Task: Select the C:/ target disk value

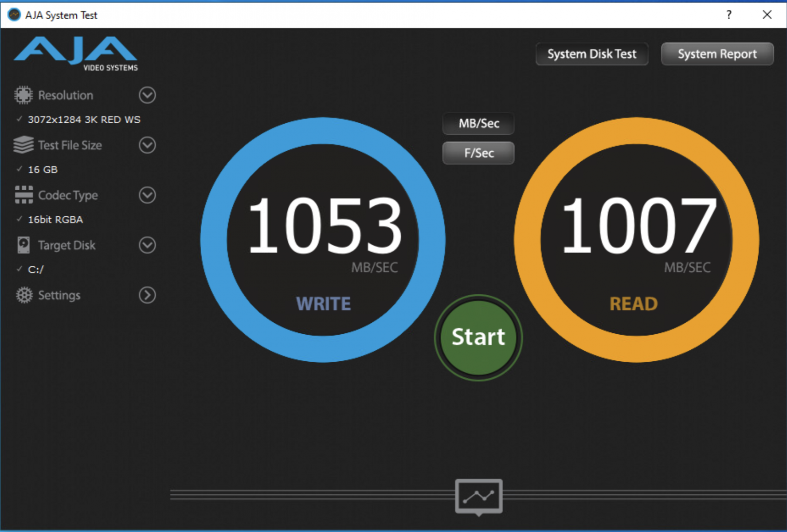Action: pos(35,270)
